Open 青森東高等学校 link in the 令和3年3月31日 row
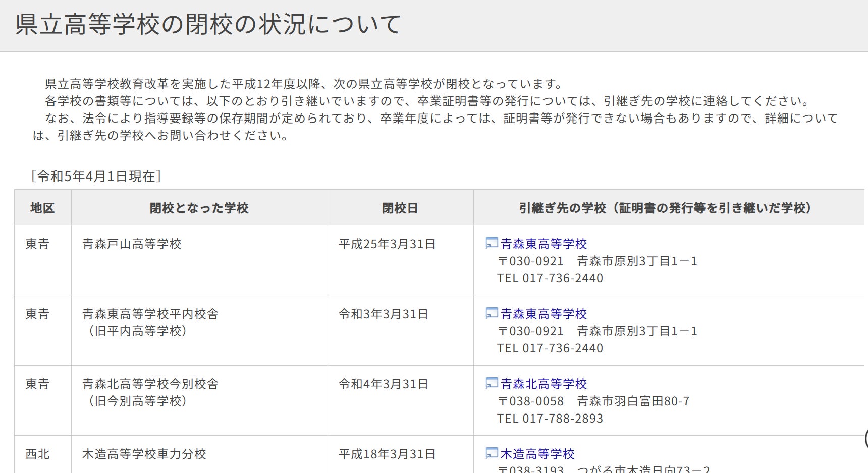 (x=544, y=314)
